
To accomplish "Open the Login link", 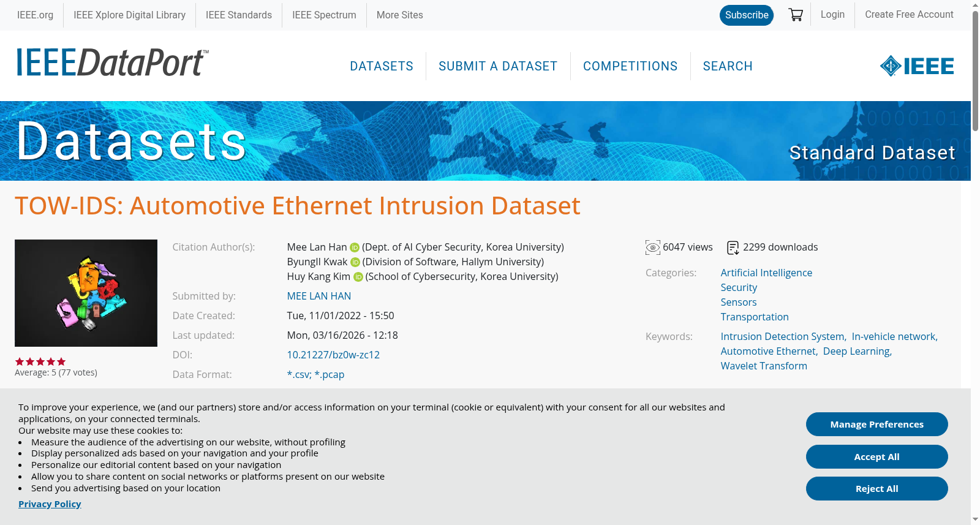I will point(832,14).
